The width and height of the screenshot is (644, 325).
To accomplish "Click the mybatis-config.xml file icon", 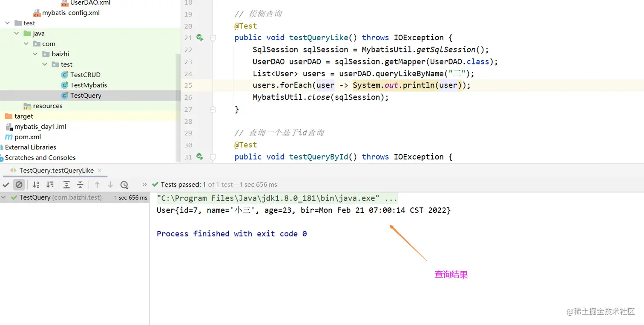I will point(37,13).
